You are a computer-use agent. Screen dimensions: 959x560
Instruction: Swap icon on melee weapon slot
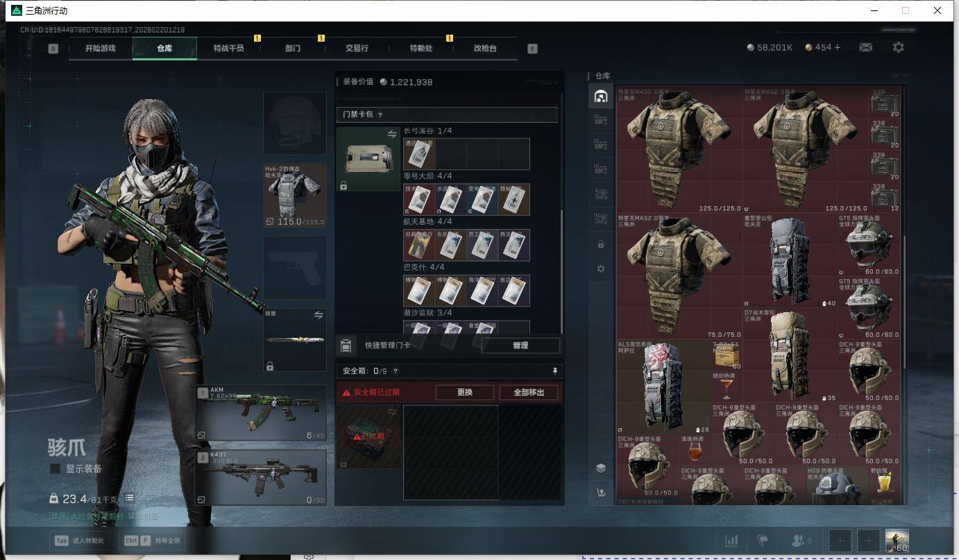[x=319, y=315]
